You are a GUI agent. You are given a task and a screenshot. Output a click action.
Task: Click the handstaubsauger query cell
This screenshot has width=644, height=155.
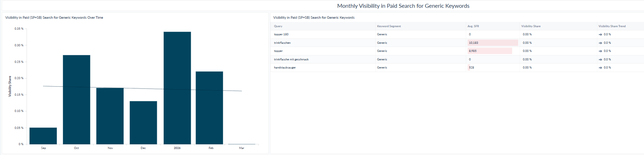tap(285, 67)
